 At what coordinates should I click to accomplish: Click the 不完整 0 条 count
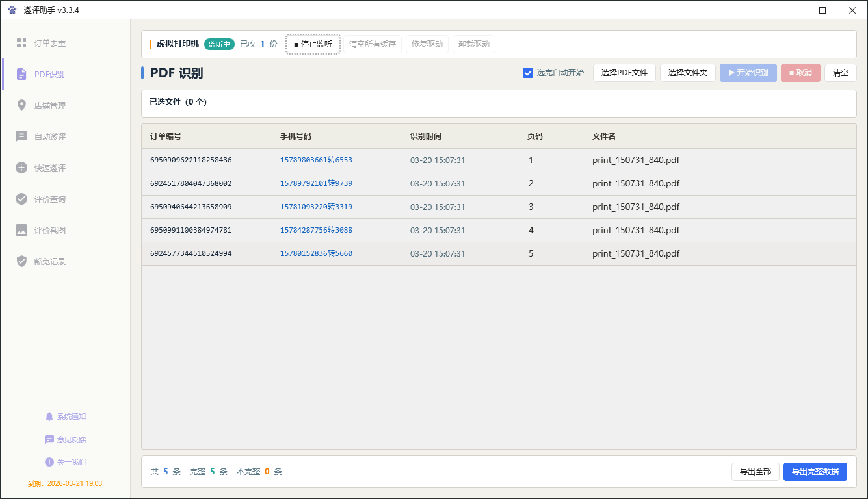(x=259, y=472)
